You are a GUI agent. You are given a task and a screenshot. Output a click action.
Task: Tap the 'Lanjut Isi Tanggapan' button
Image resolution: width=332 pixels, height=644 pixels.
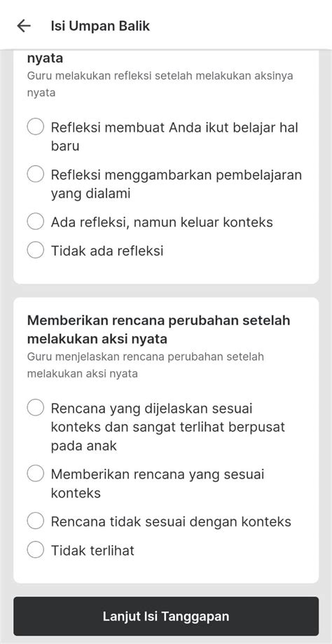tap(166, 616)
